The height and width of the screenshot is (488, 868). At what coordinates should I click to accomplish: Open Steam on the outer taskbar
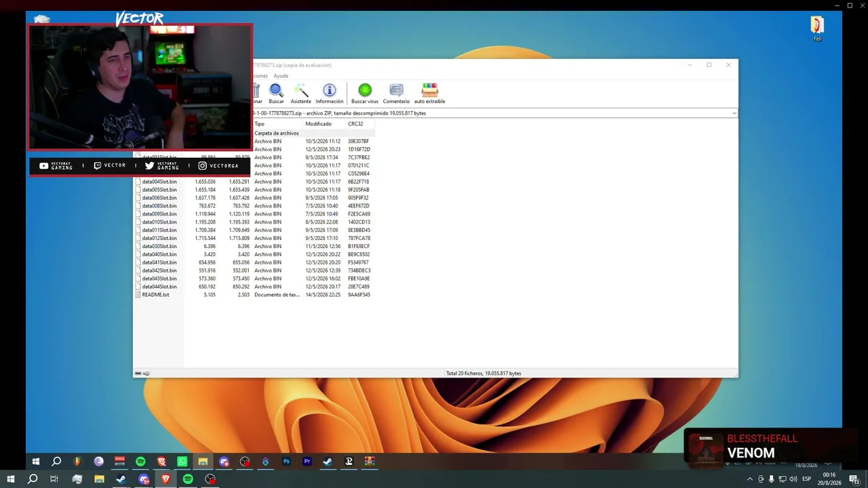tap(121, 479)
